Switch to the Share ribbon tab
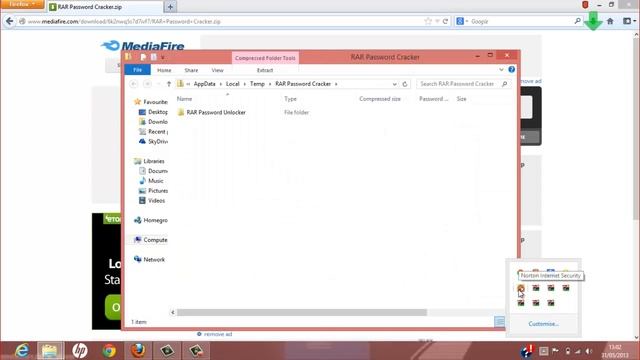This screenshot has width=640, height=360. (x=191, y=70)
